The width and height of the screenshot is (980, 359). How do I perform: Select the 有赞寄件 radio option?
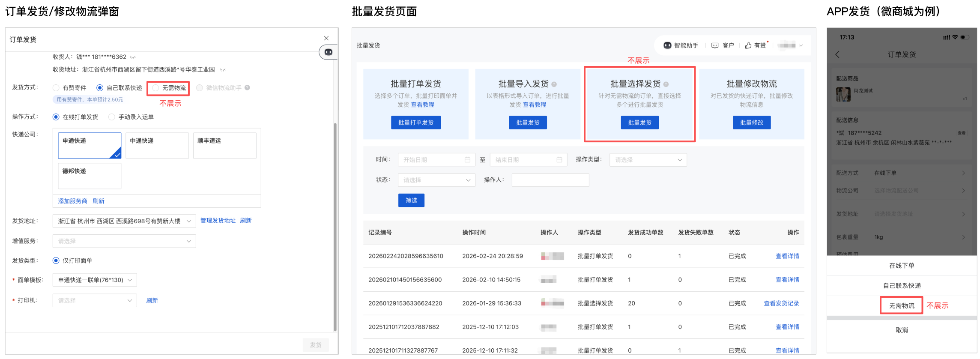pos(56,88)
